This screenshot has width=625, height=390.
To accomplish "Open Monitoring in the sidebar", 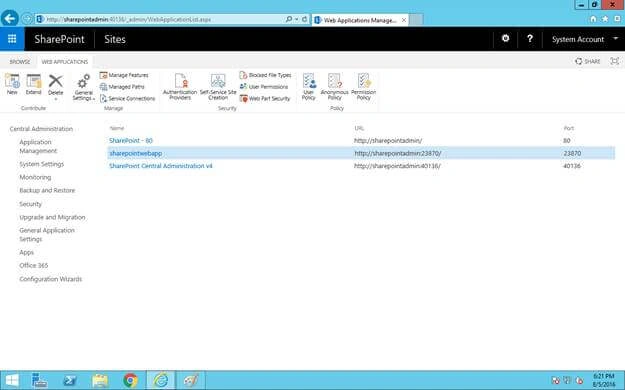I will click(x=35, y=177).
